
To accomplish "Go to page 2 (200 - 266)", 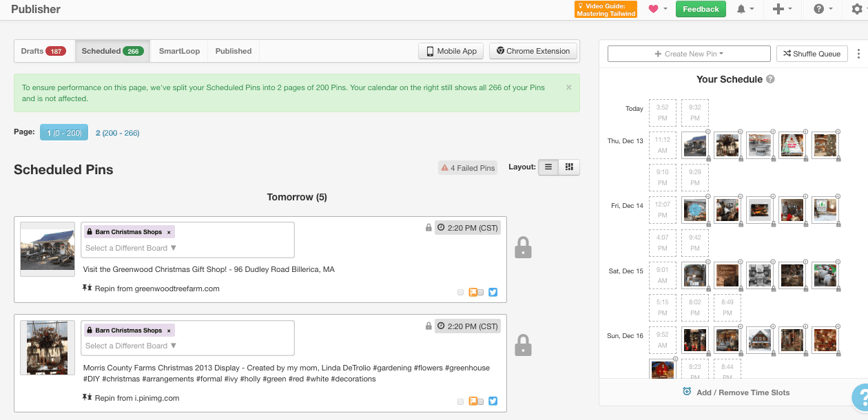I will [x=118, y=133].
